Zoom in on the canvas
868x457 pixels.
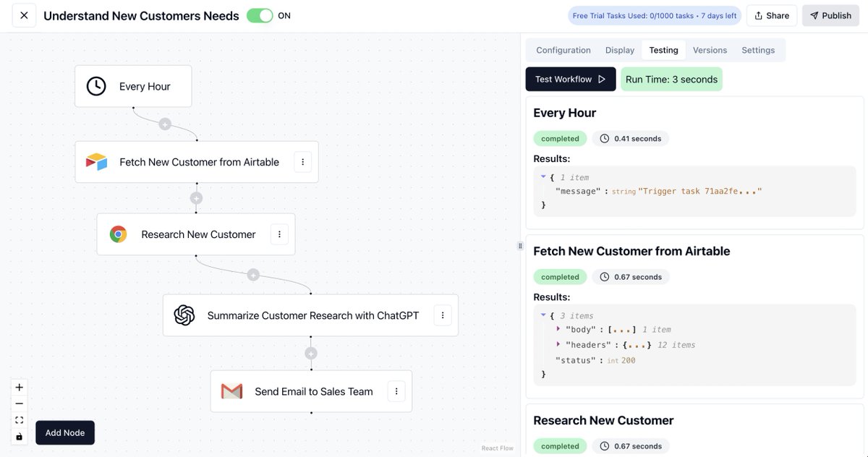20,387
